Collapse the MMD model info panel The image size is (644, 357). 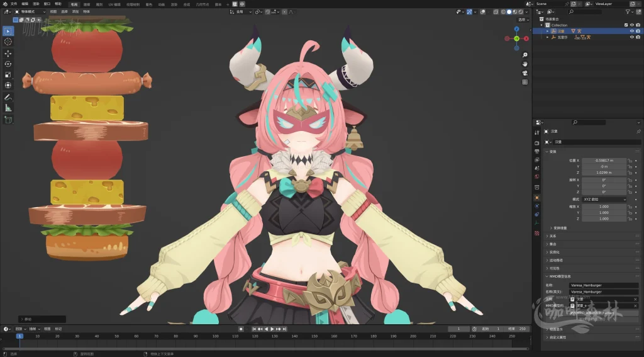click(547, 276)
